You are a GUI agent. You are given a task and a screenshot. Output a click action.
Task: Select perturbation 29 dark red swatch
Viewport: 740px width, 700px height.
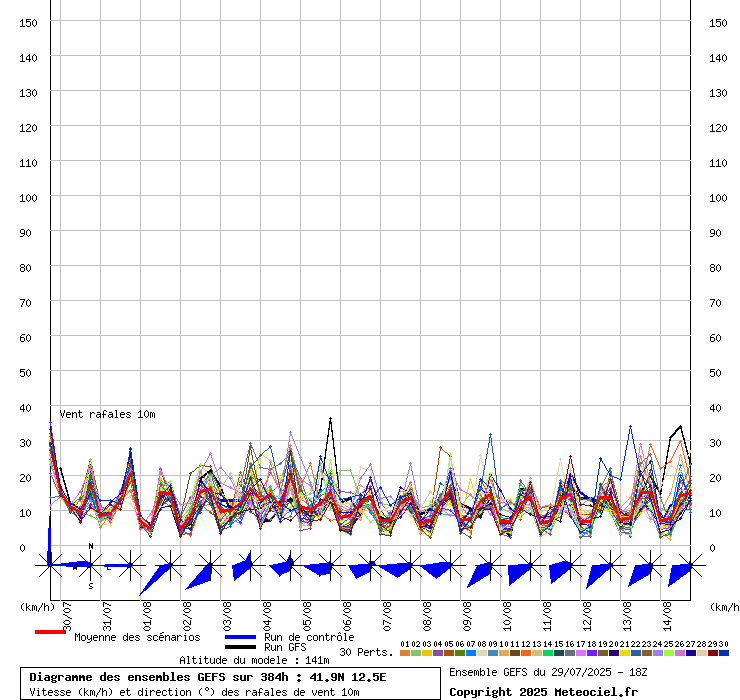(x=713, y=653)
